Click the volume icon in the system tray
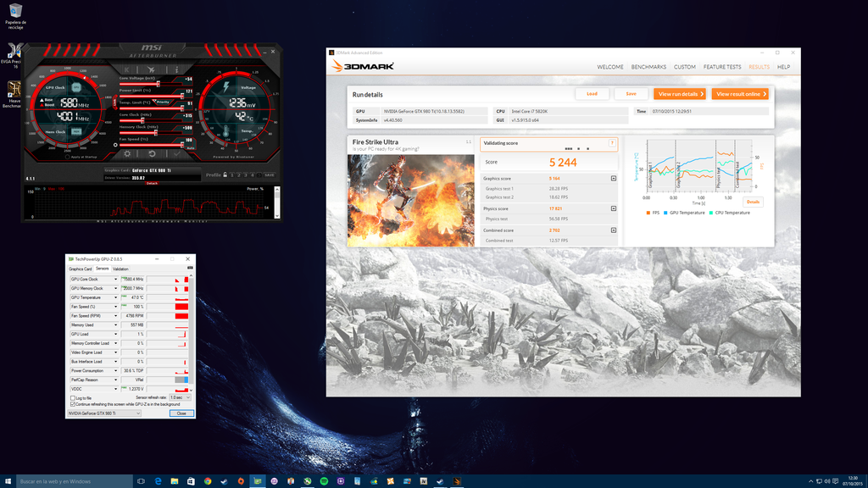Viewport: 868px width, 488px height. (x=827, y=481)
